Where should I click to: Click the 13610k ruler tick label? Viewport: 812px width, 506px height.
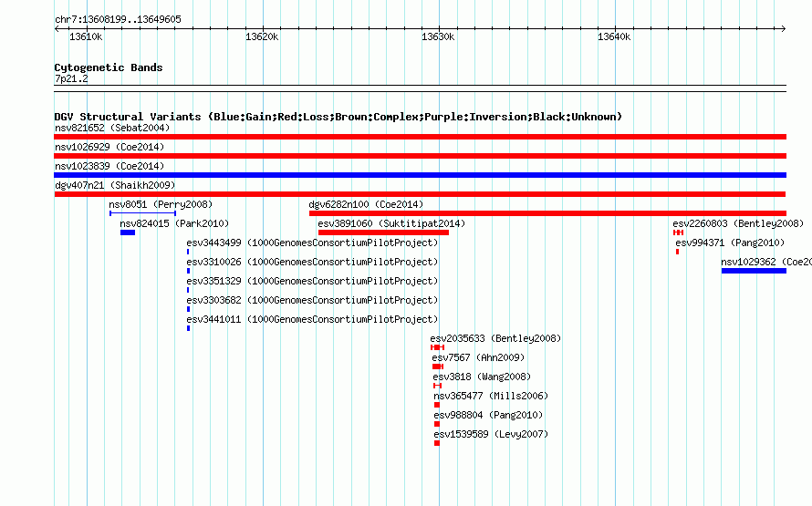click(x=86, y=36)
